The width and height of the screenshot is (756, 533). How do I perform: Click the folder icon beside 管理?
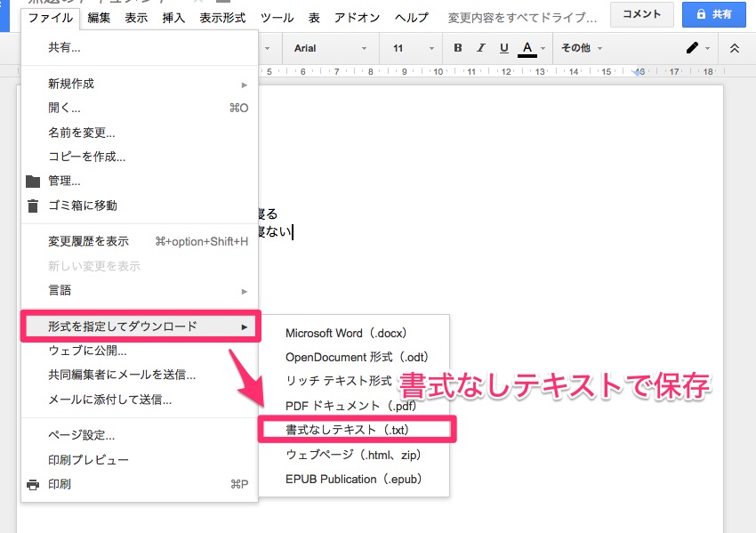[x=33, y=182]
